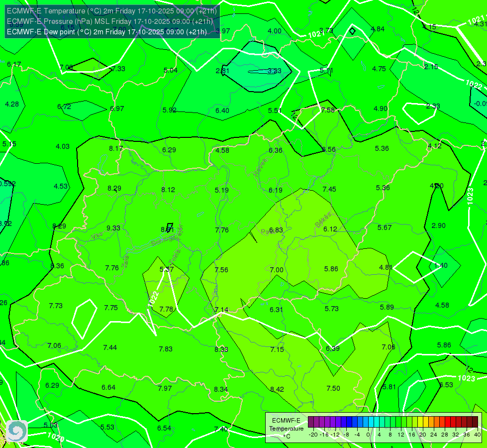Click the Békés county label
487x448 pixels.
[324, 220]
